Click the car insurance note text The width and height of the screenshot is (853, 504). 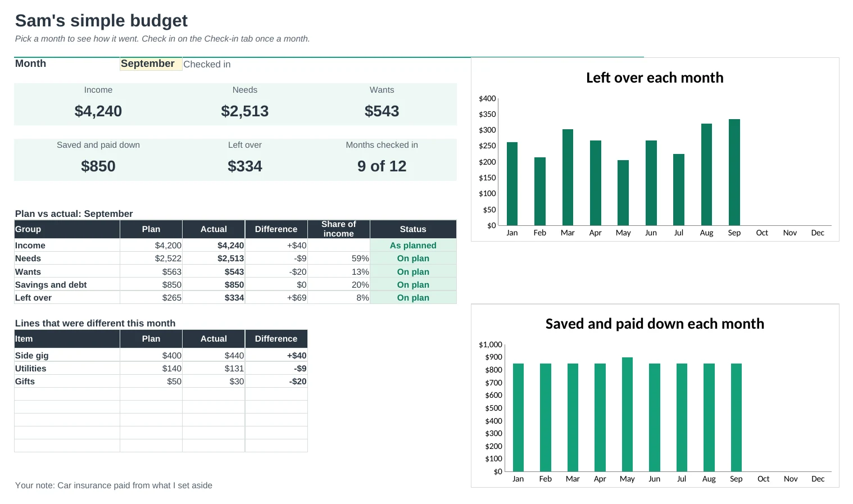coord(114,485)
